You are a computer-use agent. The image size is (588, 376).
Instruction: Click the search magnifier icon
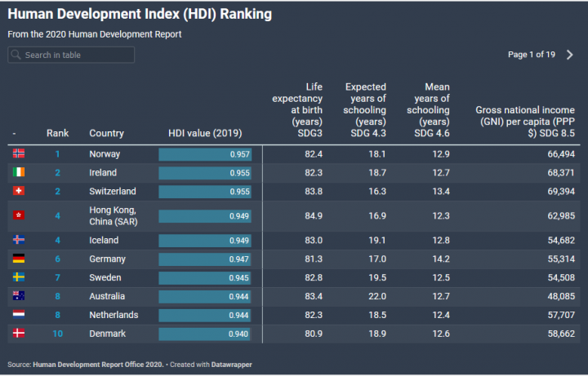click(16, 55)
